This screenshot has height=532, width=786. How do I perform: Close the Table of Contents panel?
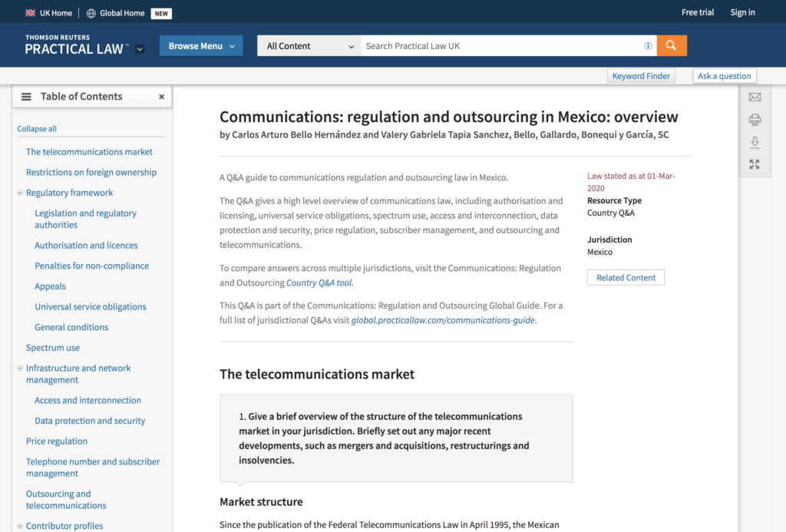[x=161, y=97]
